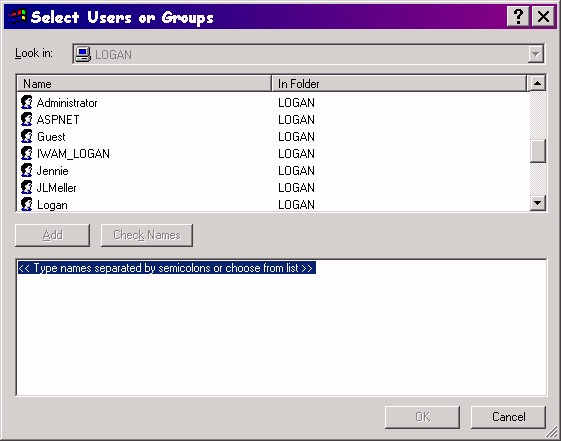Click the Jennie user icon

pos(26,171)
